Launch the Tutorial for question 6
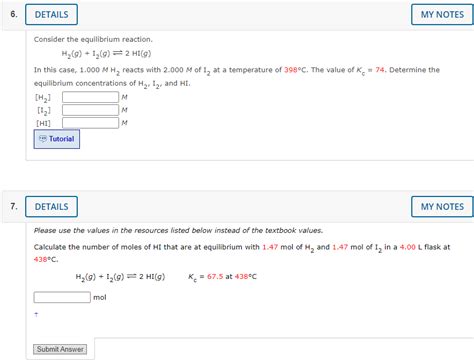The height and width of the screenshot is (364, 474). pos(57,139)
